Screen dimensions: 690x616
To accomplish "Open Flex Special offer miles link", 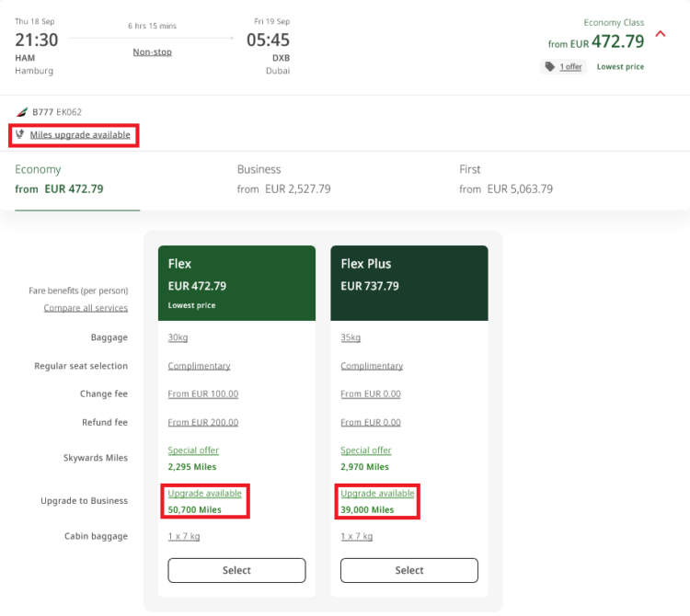I will click(193, 451).
